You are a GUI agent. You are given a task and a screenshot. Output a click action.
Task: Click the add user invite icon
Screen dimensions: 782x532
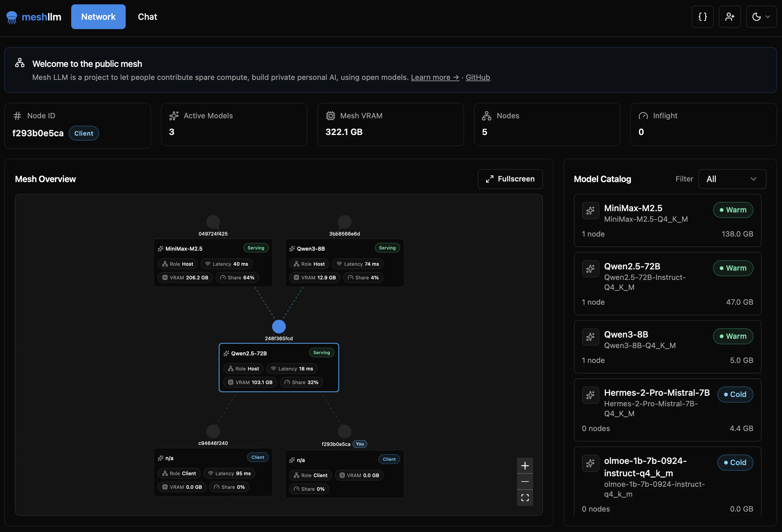[x=729, y=17]
